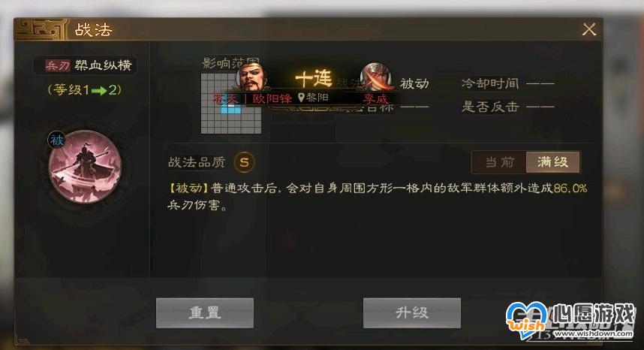Switch to 满级 max level view
This screenshot has width=644, height=350.
tap(553, 161)
